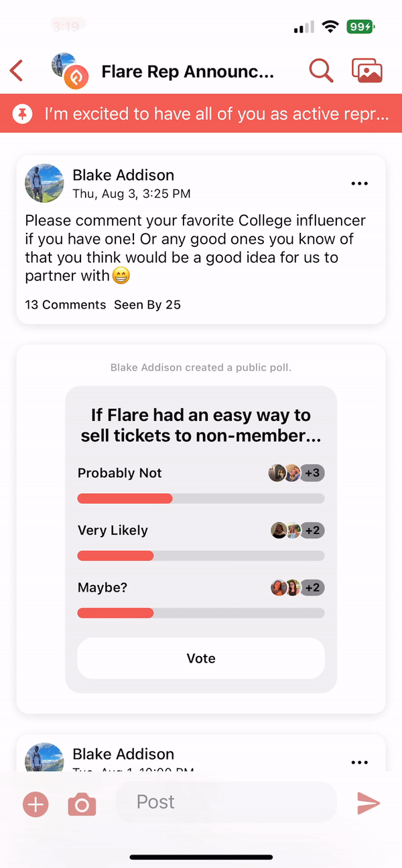Open the three-dot menu on the influencer post

(360, 184)
